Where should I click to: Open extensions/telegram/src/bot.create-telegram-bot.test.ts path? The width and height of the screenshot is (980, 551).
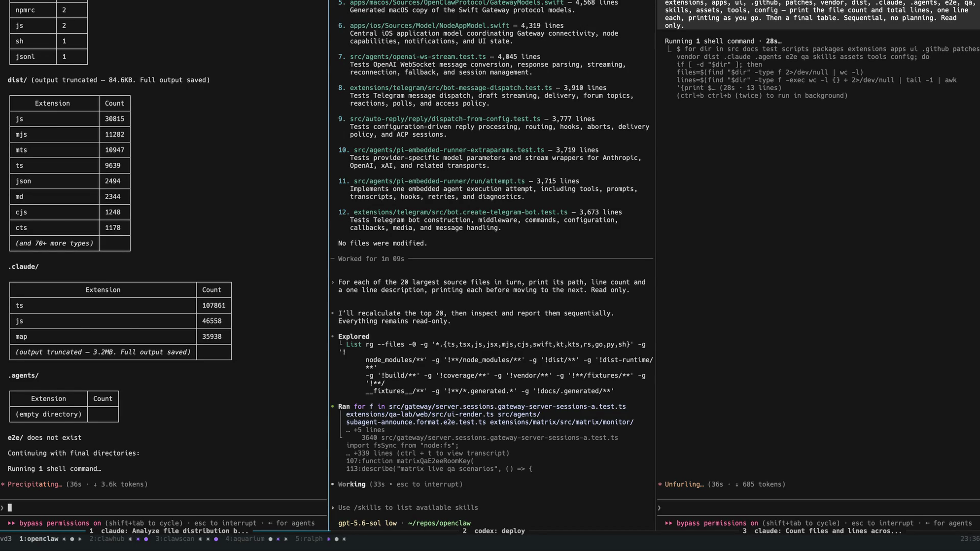pos(460,212)
